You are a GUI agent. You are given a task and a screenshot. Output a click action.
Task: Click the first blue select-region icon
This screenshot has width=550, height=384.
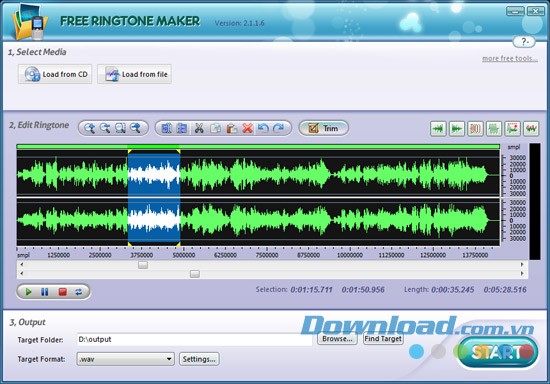166,128
